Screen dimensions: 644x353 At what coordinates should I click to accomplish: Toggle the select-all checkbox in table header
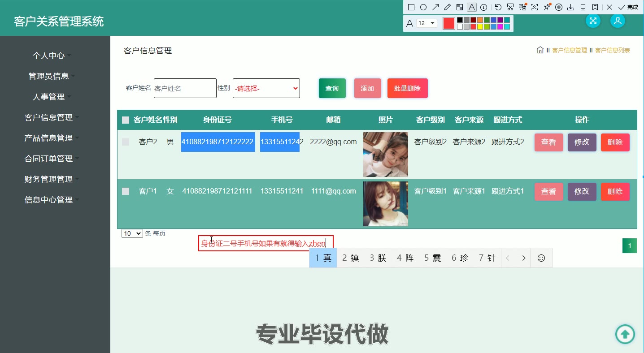(126, 120)
